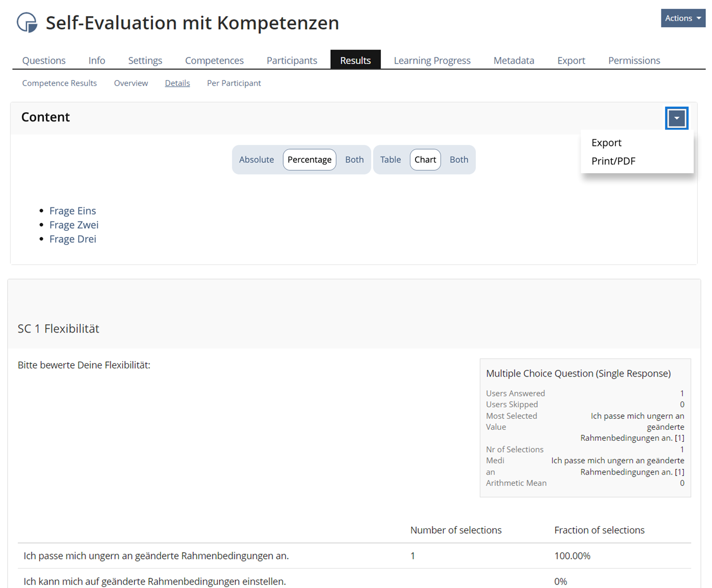Collapse the Content panel caret dropdown
This screenshot has width=712, height=588.
(x=676, y=118)
